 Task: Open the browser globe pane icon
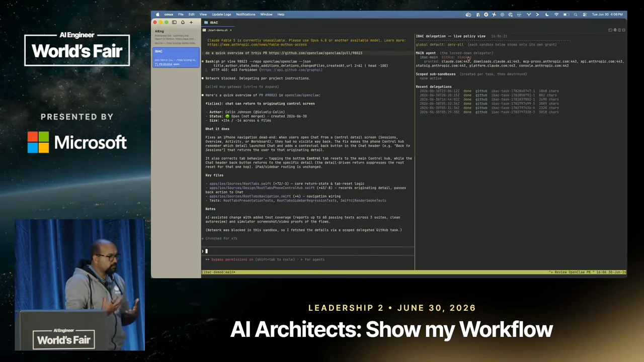615,30
